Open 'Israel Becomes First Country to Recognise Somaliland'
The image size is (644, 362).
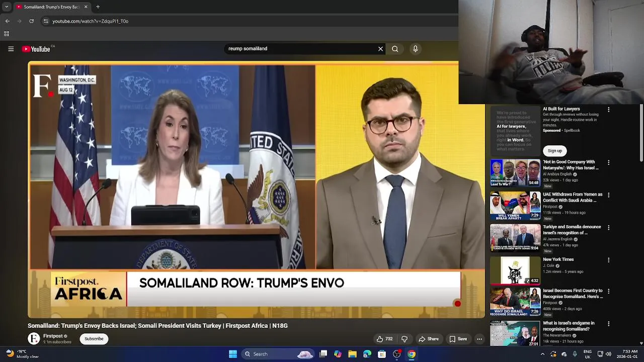(573, 294)
